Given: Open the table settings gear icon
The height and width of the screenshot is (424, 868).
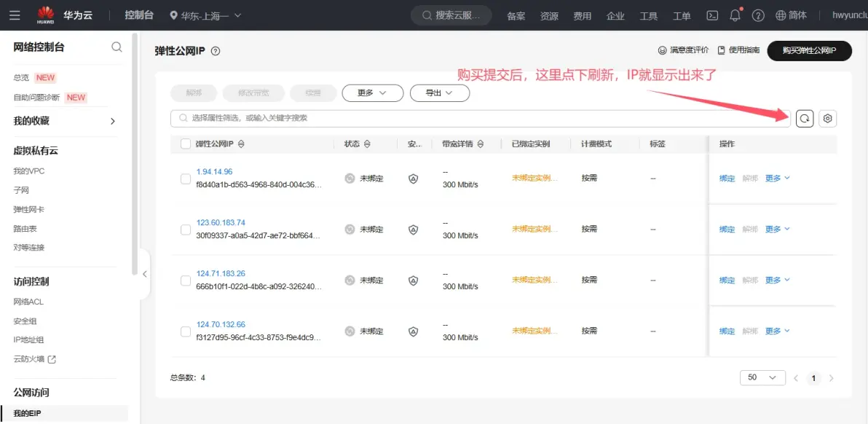Looking at the screenshot, I should [x=827, y=118].
